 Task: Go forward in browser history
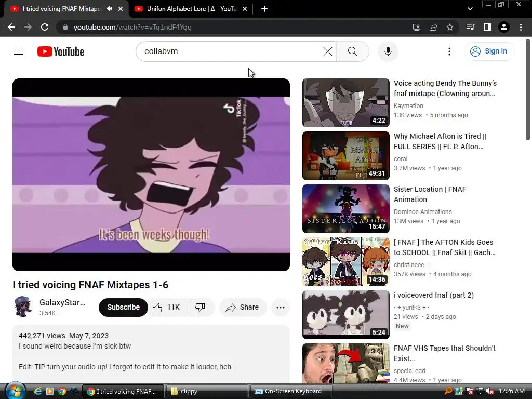pyautogui.click(x=28, y=27)
